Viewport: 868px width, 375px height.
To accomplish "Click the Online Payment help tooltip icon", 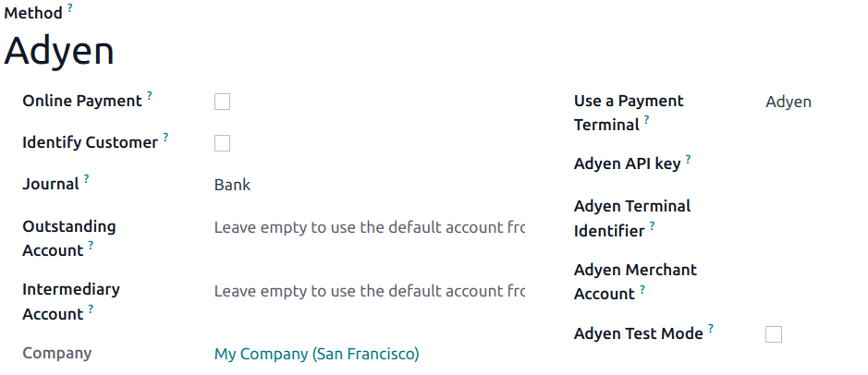I will (x=150, y=95).
